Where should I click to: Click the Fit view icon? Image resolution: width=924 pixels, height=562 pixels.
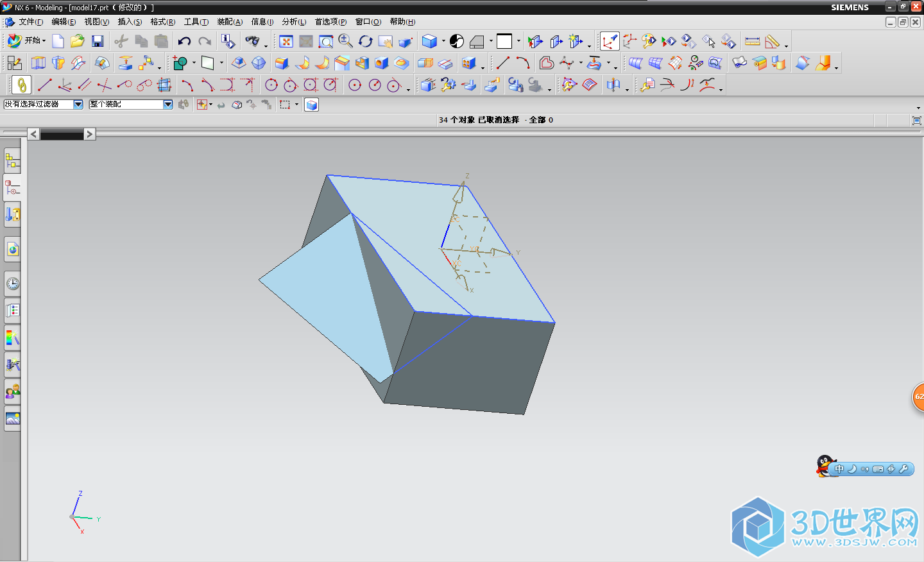point(286,41)
